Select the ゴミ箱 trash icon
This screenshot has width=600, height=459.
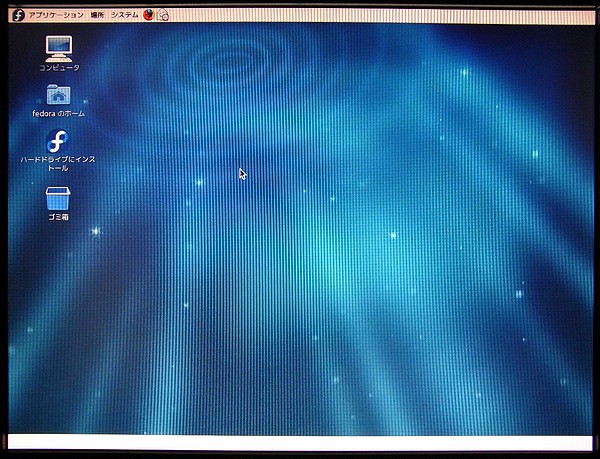click(58, 199)
